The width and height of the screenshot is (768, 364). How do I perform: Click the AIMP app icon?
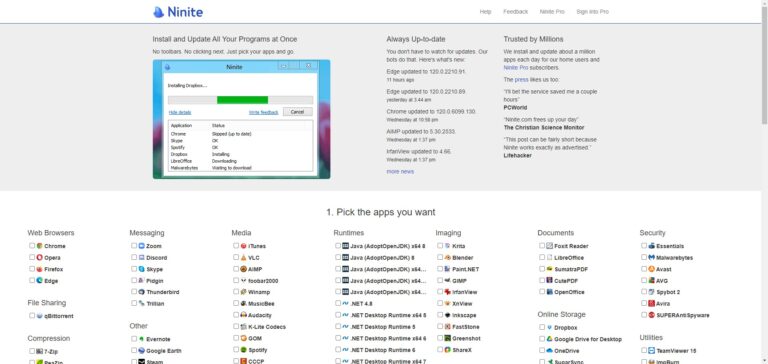pos(243,269)
